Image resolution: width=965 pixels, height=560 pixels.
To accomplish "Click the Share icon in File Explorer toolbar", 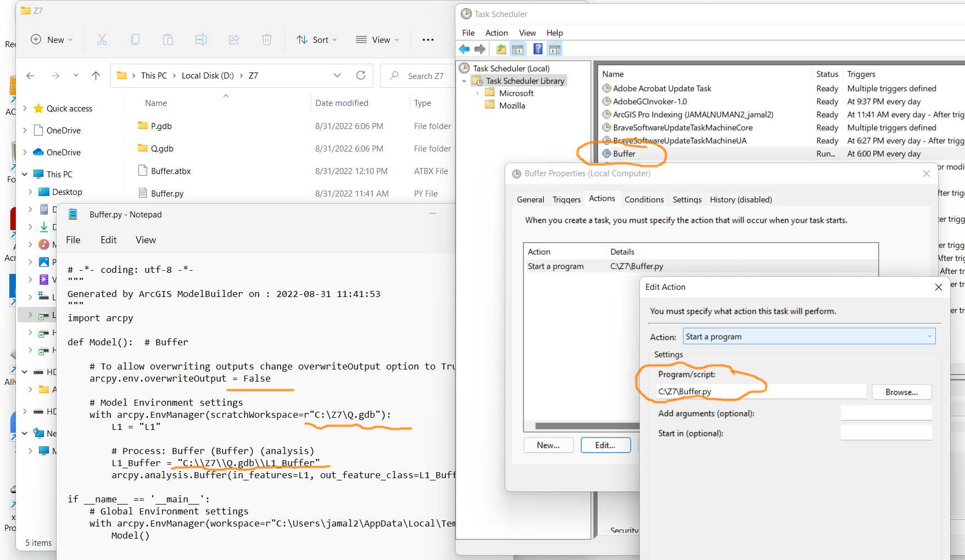I will coord(234,40).
